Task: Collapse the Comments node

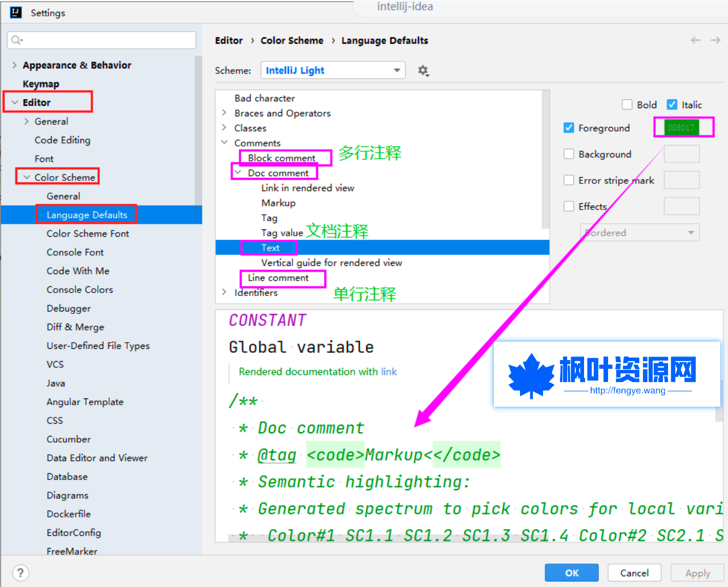Action: click(224, 142)
